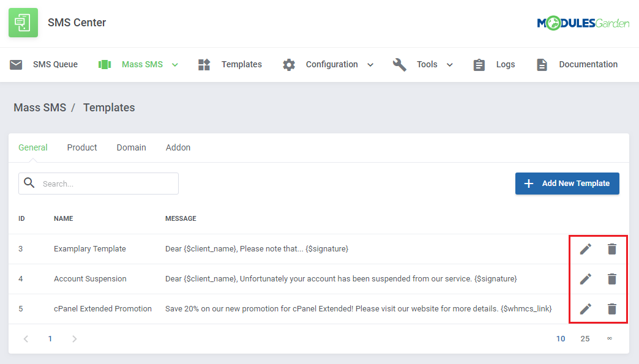Expand the Configuration dropdown chevron
This screenshot has height=364, width=639.
click(x=370, y=65)
